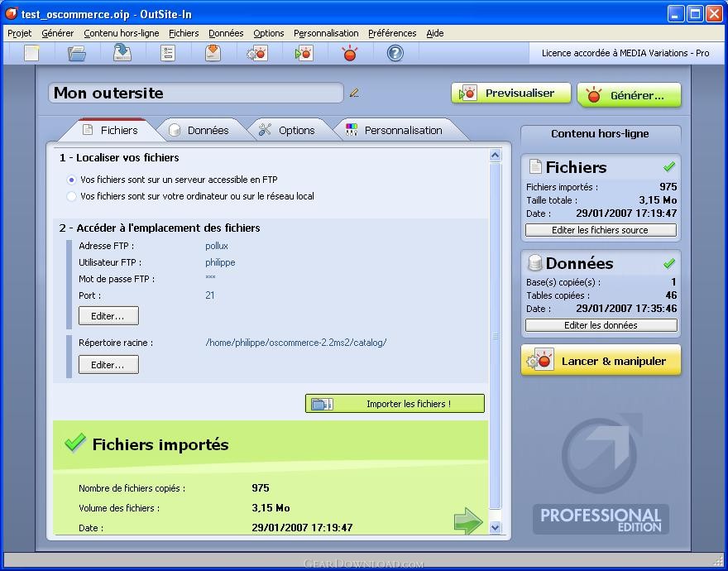
Task: Click the Données panel database icon
Action: pos(535,263)
